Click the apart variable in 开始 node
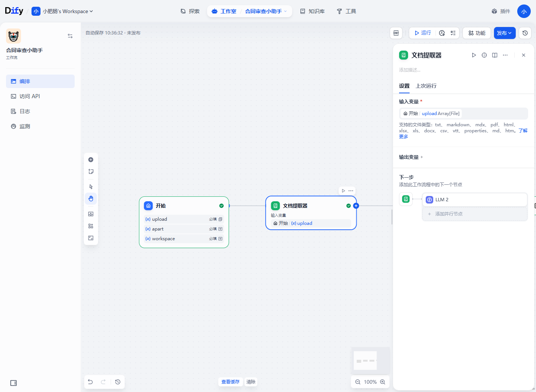 (x=184, y=229)
